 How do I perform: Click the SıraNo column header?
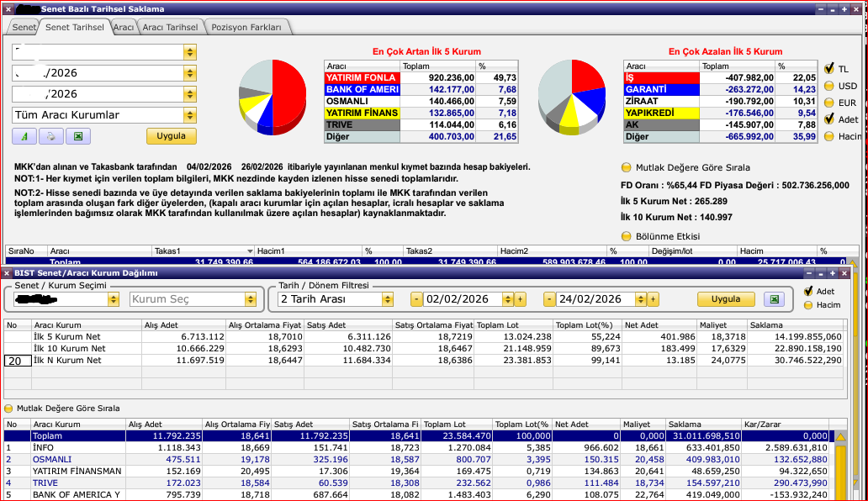pos(25,251)
